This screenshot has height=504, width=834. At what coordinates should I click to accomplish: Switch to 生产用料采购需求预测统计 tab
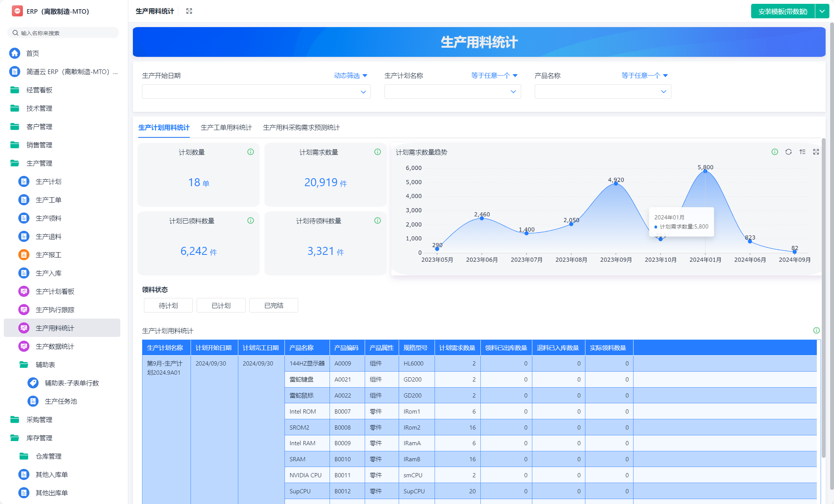pyautogui.click(x=301, y=127)
